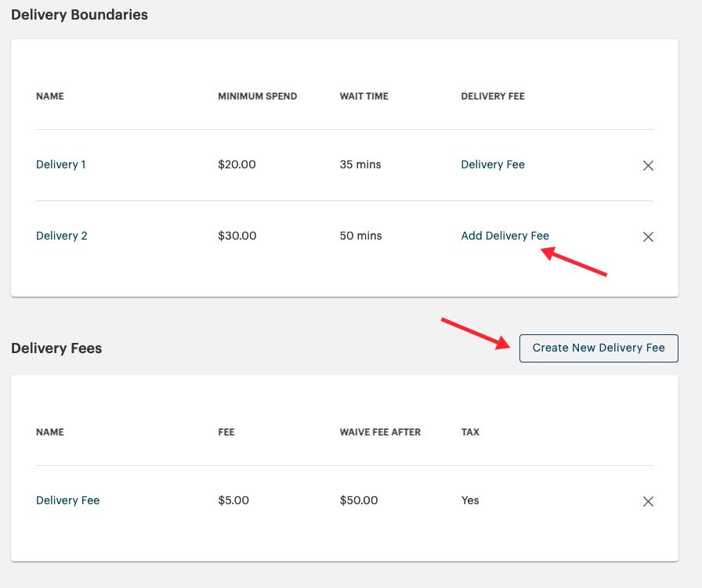Edit the $5.00 Delivery Fee record
This screenshot has height=588, width=702.
point(67,500)
